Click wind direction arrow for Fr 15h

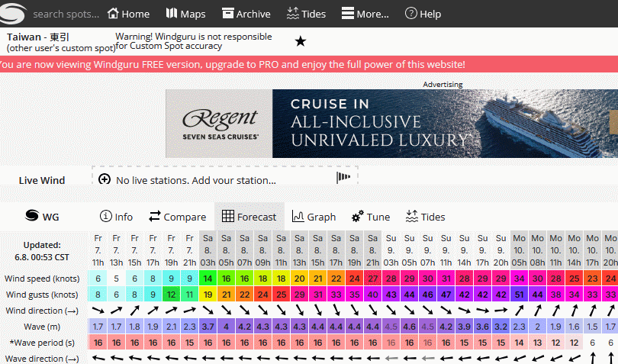click(x=135, y=311)
